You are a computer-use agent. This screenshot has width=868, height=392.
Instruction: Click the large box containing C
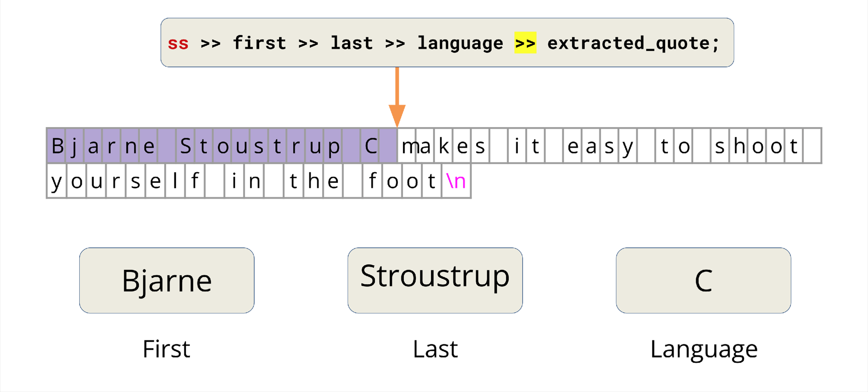click(x=703, y=280)
